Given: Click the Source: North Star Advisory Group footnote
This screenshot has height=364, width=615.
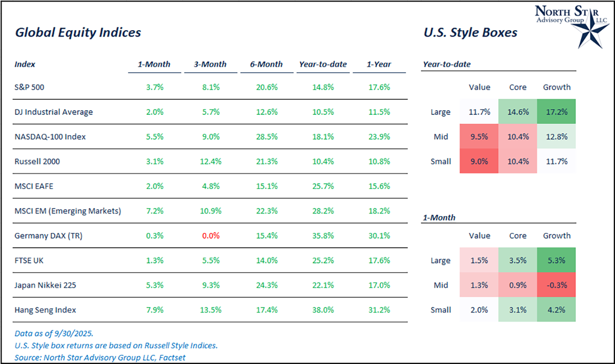Looking at the screenshot, I should point(100,357).
